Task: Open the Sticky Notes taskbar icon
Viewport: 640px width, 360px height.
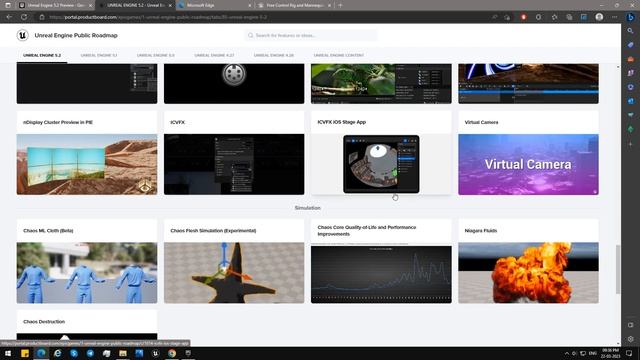Action: pos(25,353)
